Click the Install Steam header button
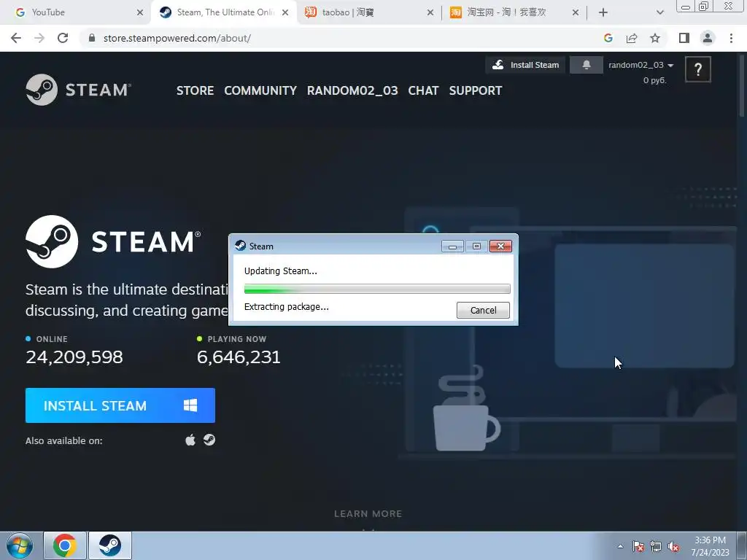Screen dimensions: 747x560 click(525, 65)
